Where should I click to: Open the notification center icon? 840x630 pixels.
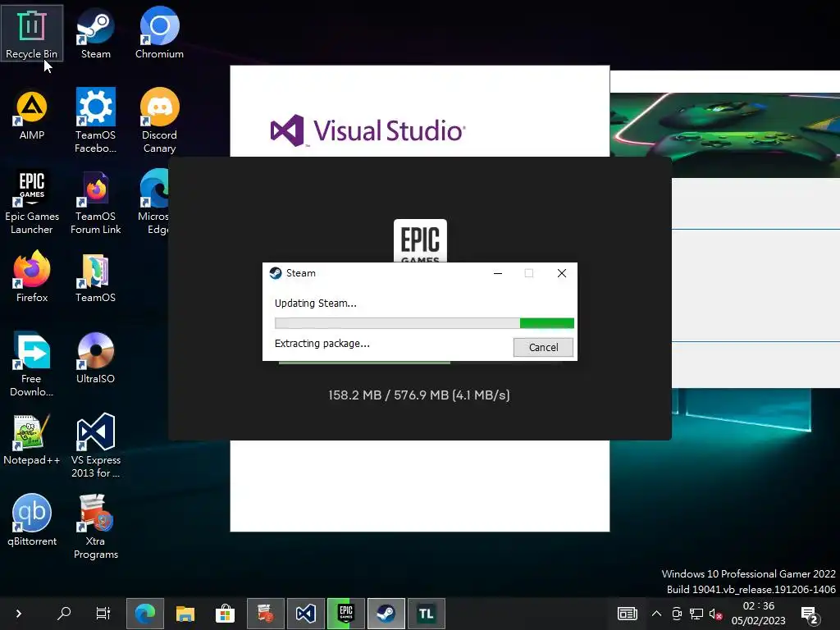(x=810, y=615)
